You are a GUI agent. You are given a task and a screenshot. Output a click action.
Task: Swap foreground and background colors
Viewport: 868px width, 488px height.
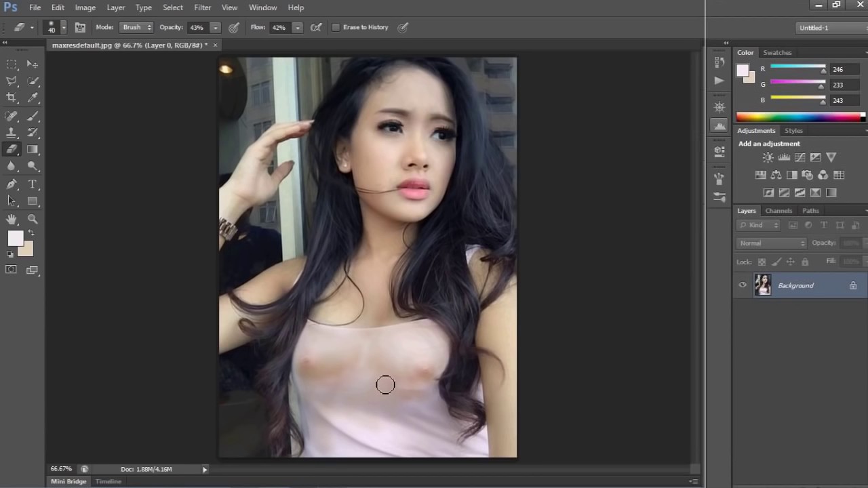coord(31,233)
